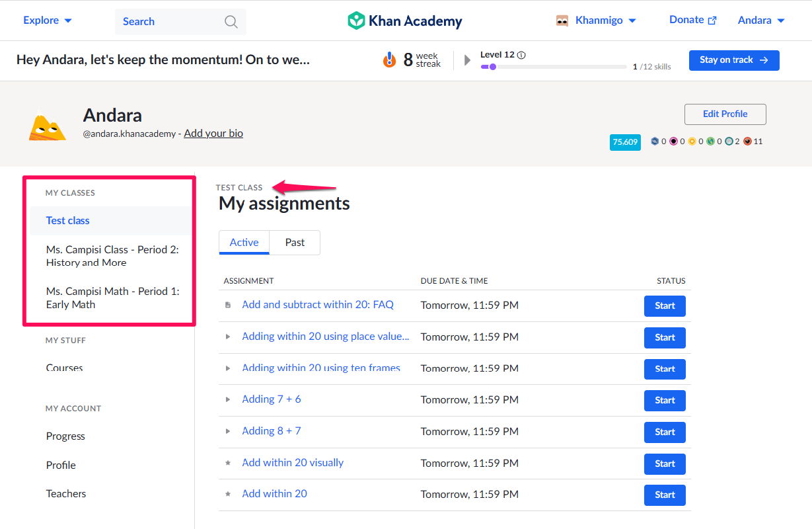812x529 pixels.
Task: Click the Stay on track button
Action: (x=734, y=60)
